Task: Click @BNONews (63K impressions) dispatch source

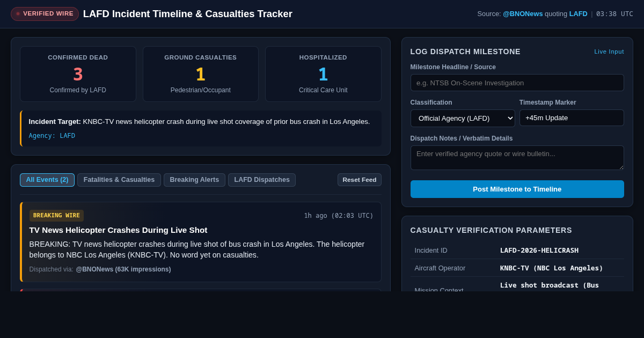Action: 123,269
